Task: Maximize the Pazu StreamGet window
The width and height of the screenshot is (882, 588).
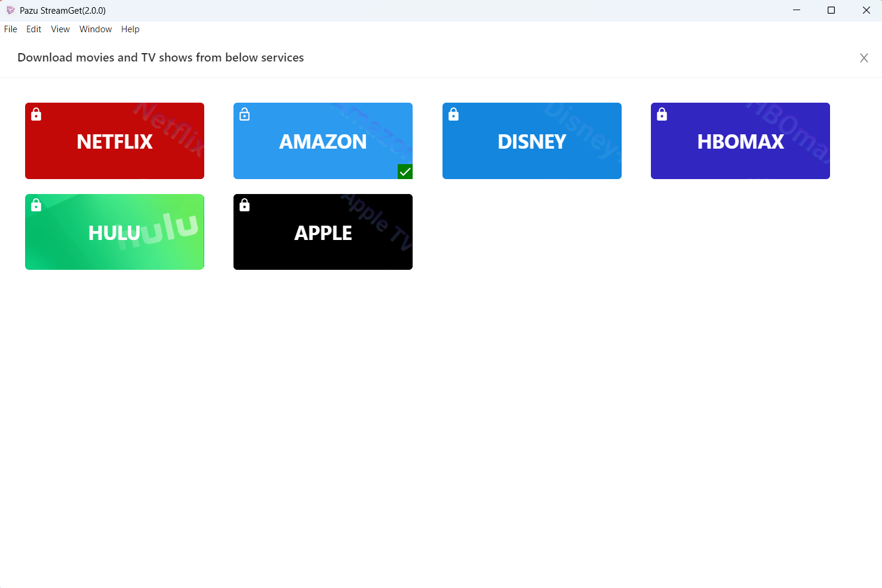Action: (831, 10)
